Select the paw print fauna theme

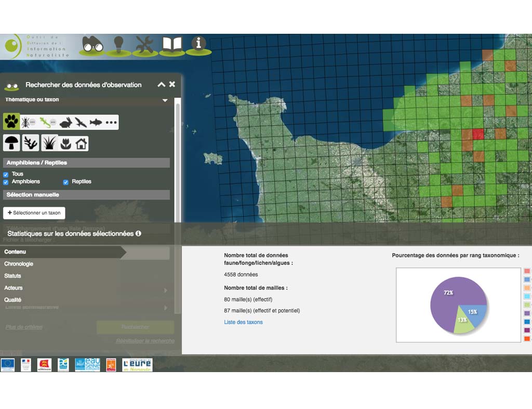click(x=11, y=122)
